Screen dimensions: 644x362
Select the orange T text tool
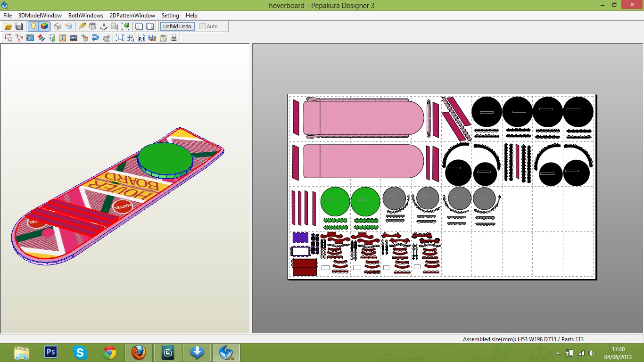63,38
